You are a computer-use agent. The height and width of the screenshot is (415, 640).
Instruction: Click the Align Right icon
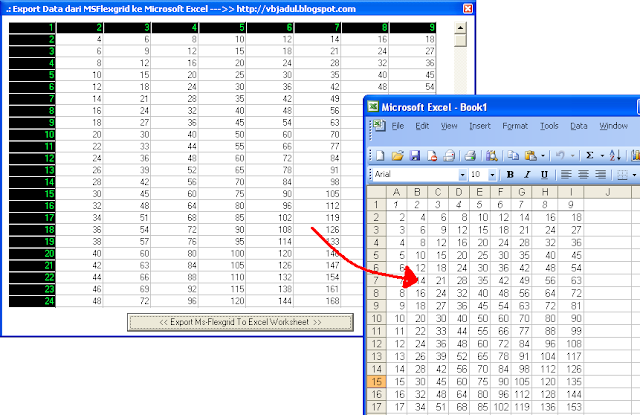click(x=600, y=175)
